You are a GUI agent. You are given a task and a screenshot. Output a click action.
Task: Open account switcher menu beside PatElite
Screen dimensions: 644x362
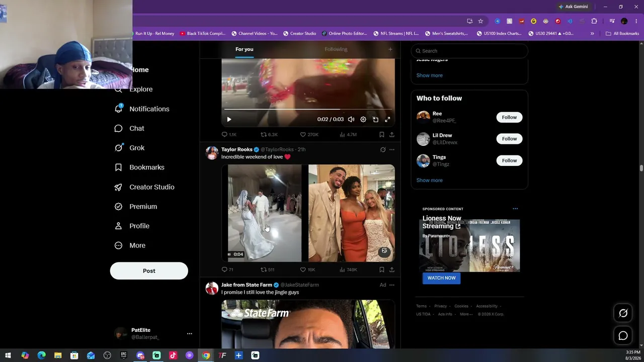pyautogui.click(x=190, y=334)
